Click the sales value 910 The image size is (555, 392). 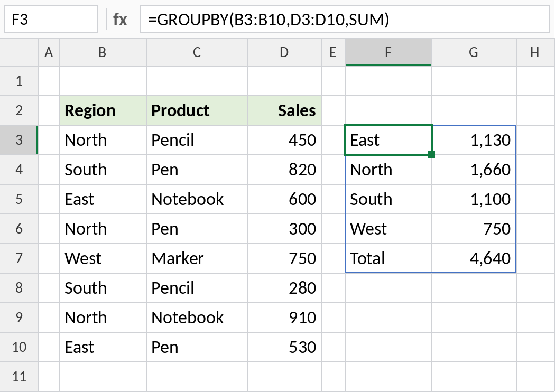pyautogui.click(x=285, y=318)
